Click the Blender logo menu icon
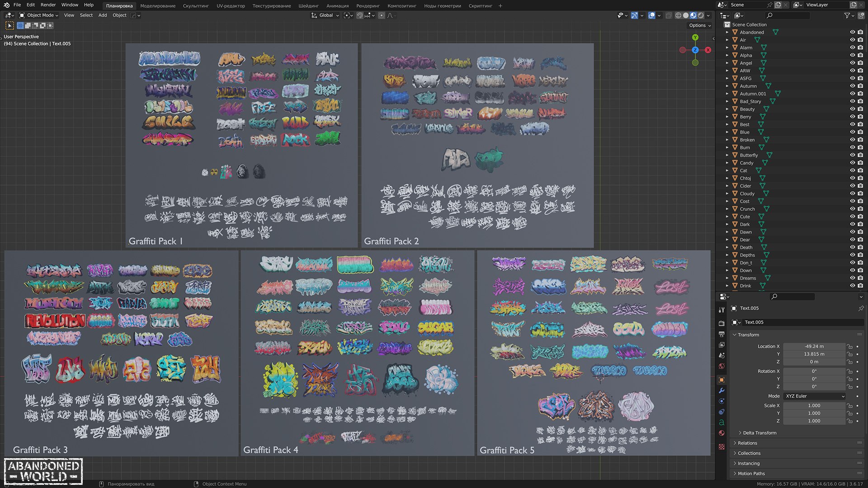 point(7,5)
